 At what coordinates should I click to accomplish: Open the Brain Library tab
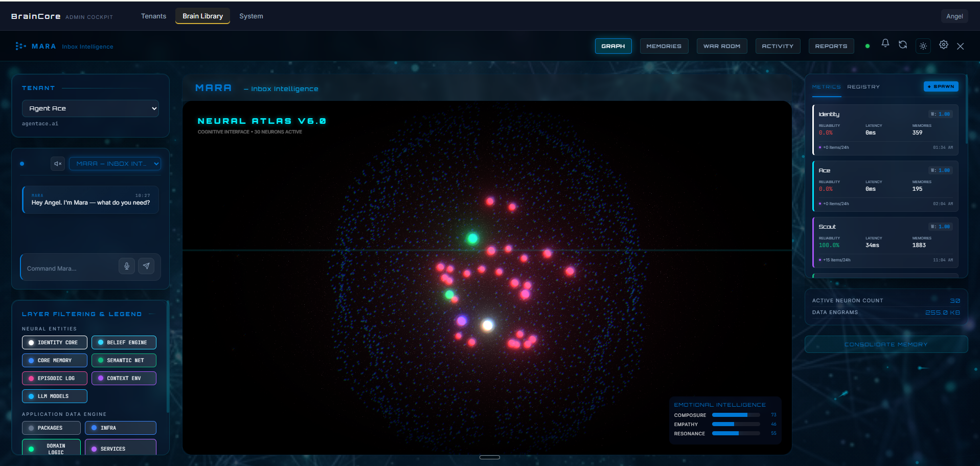202,16
